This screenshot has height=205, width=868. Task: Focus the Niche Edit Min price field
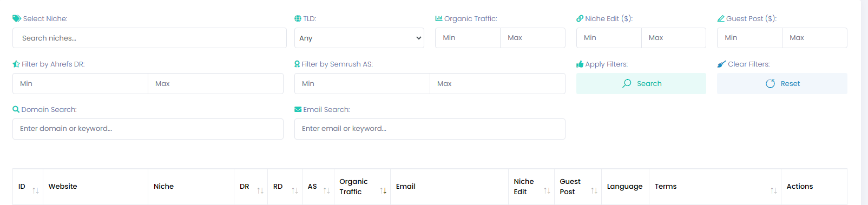609,38
